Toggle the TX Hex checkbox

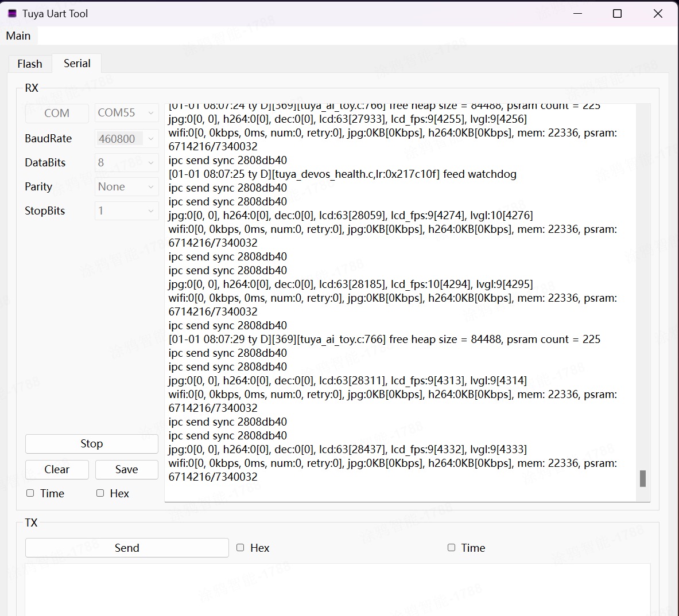[240, 548]
